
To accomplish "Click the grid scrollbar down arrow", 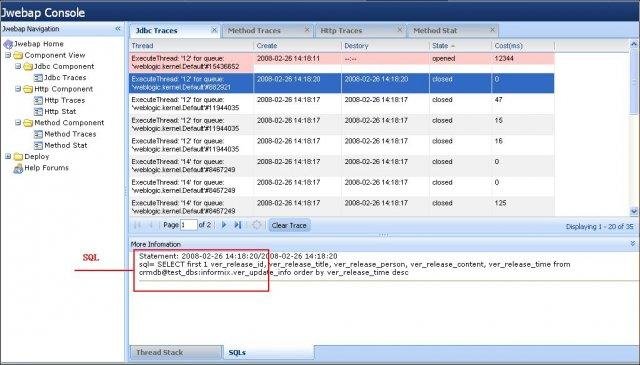I will pyautogui.click(x=634, y=211).
